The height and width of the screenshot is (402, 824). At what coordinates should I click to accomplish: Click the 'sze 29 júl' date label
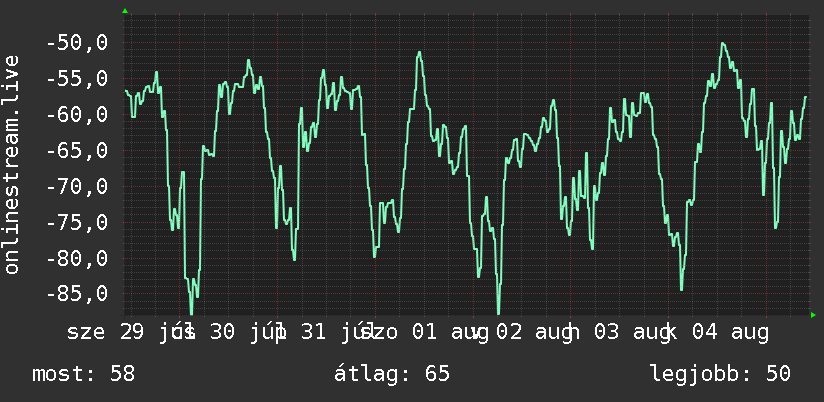pos(131,333)
